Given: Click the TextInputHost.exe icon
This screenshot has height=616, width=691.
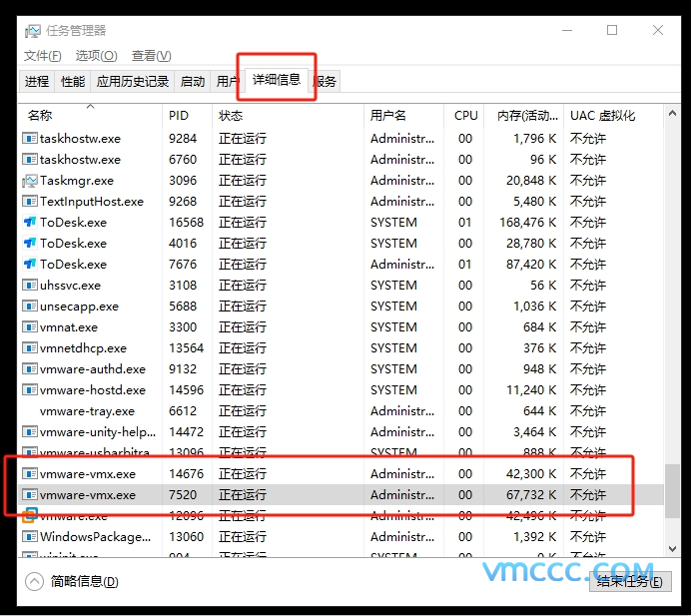Looking at the screenshot, I should click(30, 202).
